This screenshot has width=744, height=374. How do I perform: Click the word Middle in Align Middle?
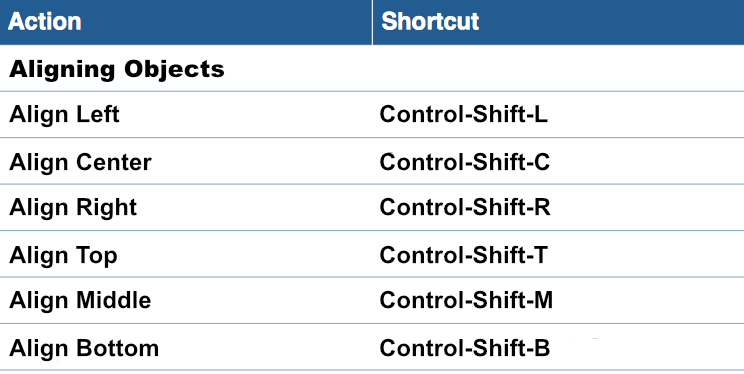[113, 300]
